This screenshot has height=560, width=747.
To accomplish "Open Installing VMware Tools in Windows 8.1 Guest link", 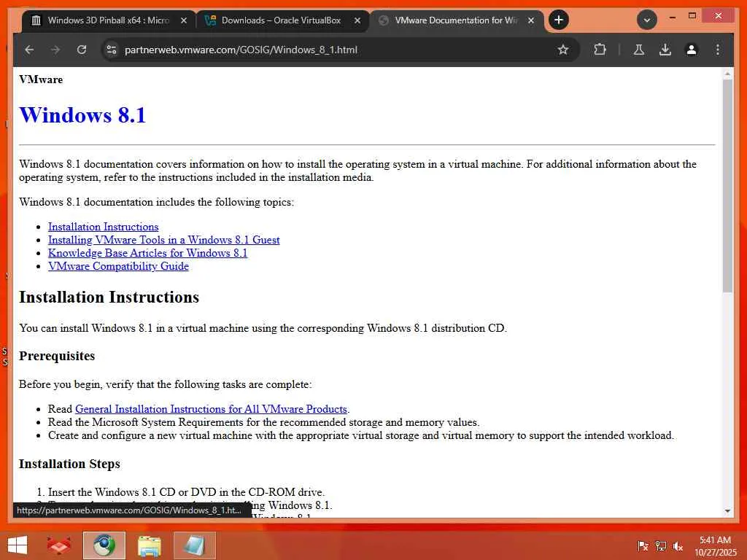I will click(x=164, y=239).
